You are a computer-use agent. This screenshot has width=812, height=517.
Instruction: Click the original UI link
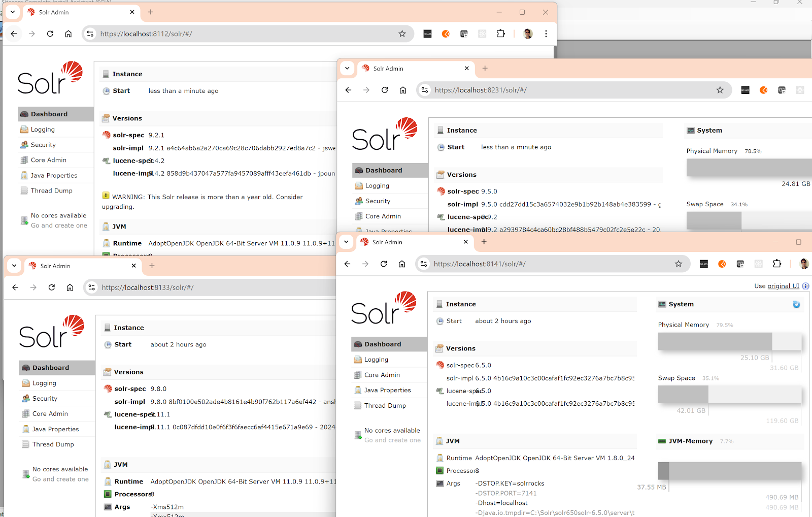[x=783, y=286]
